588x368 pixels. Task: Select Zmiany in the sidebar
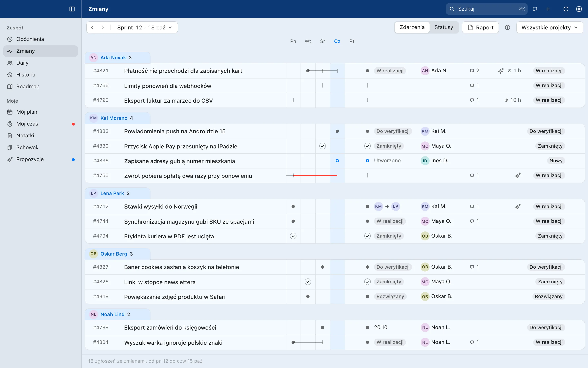pyautogui.click(x=41, y=51)
